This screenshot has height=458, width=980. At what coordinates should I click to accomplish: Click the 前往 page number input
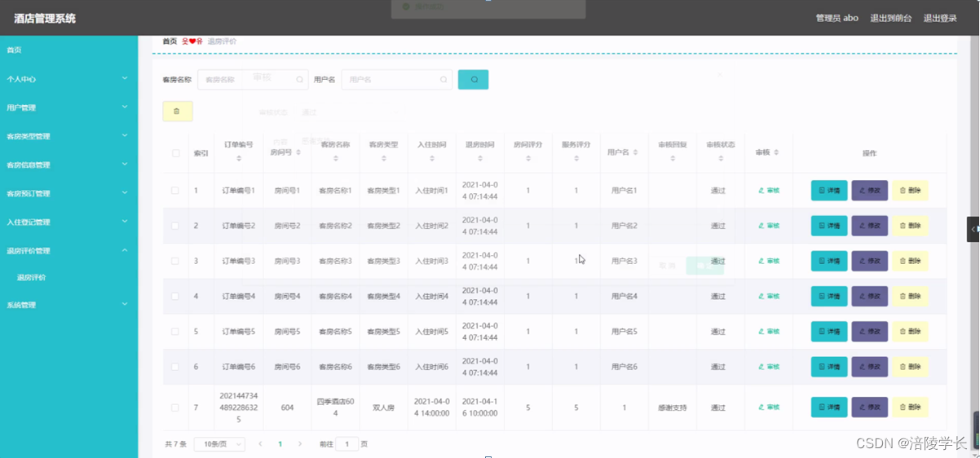(x=347, y=444)
